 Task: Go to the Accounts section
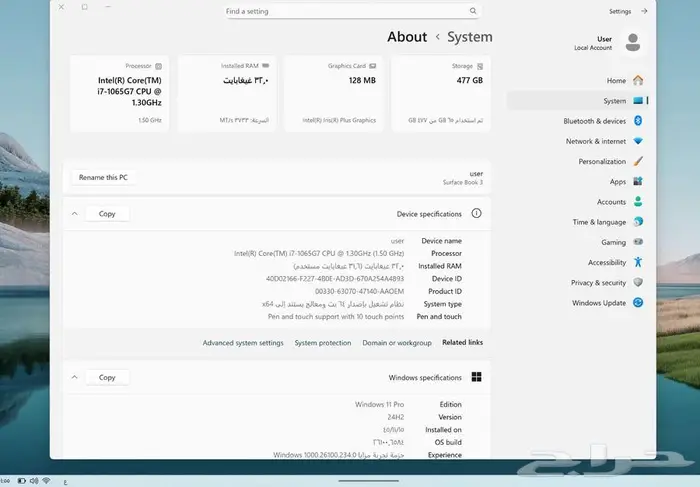pyautogui.click(x=611, y=202)
